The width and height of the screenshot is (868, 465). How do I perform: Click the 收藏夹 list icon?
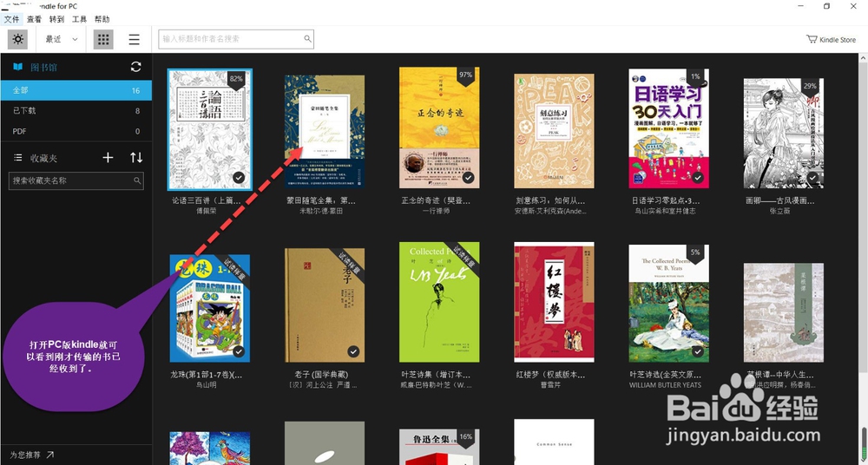pyautogui.click(x=17, y=158)
